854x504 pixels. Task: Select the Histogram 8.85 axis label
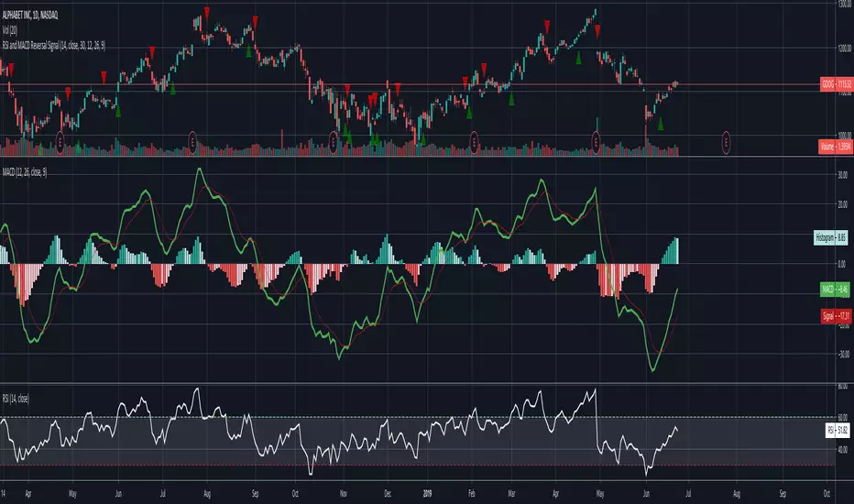[x=831, y=237]
